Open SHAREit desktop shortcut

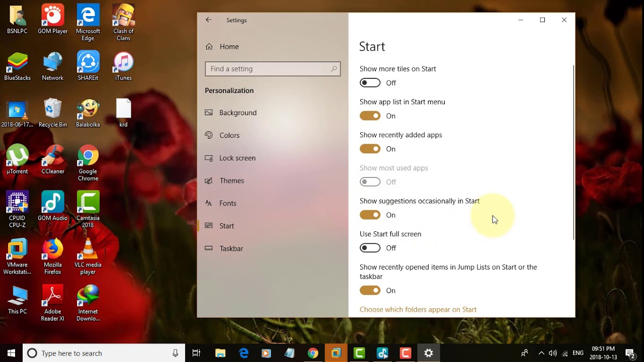point(88,66)
